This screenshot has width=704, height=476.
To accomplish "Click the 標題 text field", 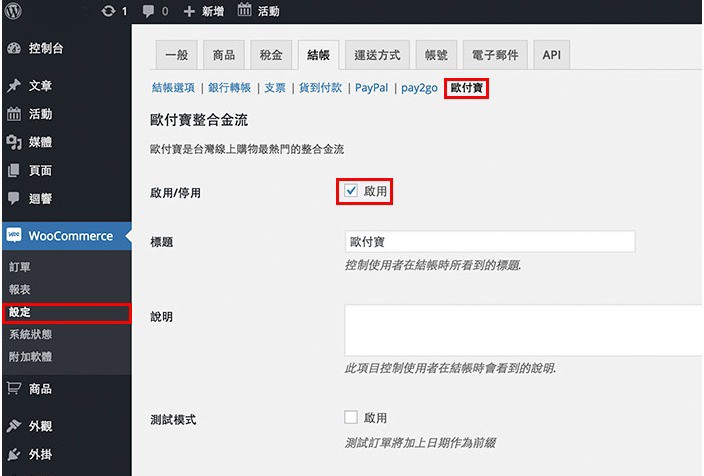I will (x=490, y=242).
